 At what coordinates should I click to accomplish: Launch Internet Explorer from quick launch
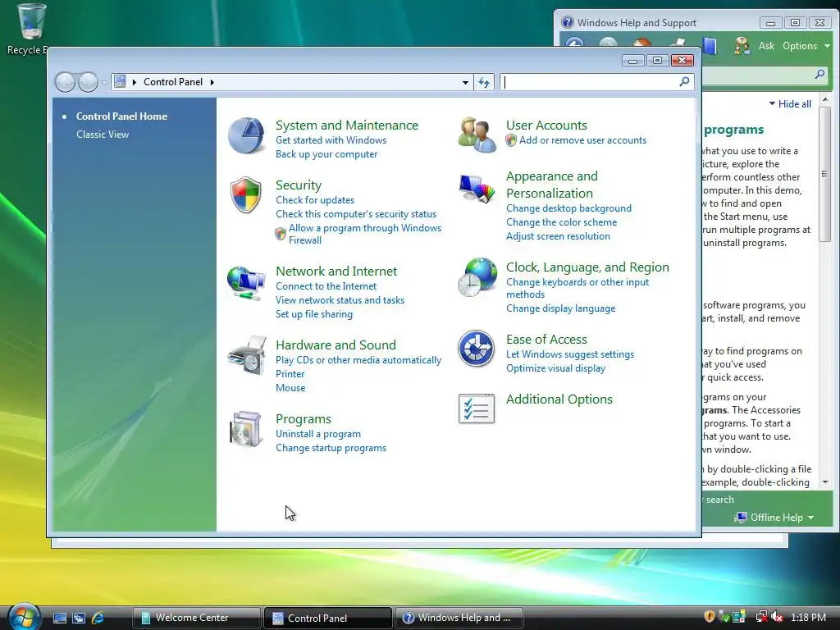pyautogui.click(x=98, y=618)
